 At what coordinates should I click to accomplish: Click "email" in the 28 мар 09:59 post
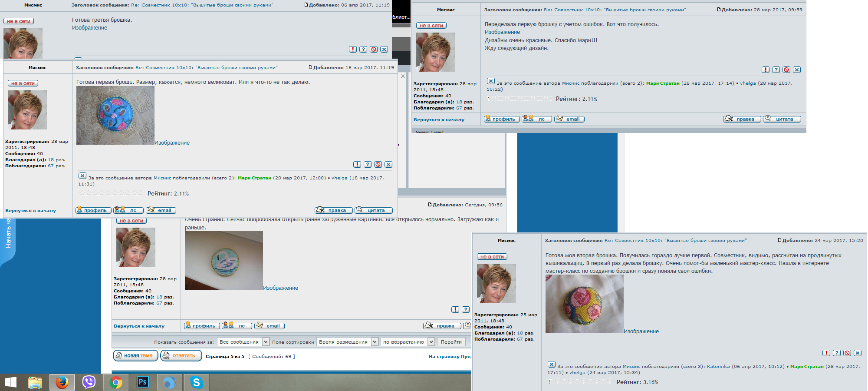tap(569, 119)
